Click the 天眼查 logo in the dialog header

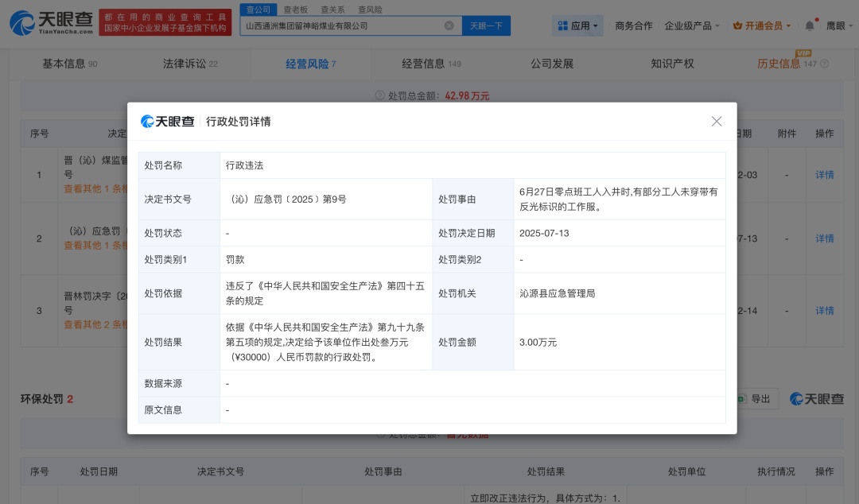[x=168, y=122]
